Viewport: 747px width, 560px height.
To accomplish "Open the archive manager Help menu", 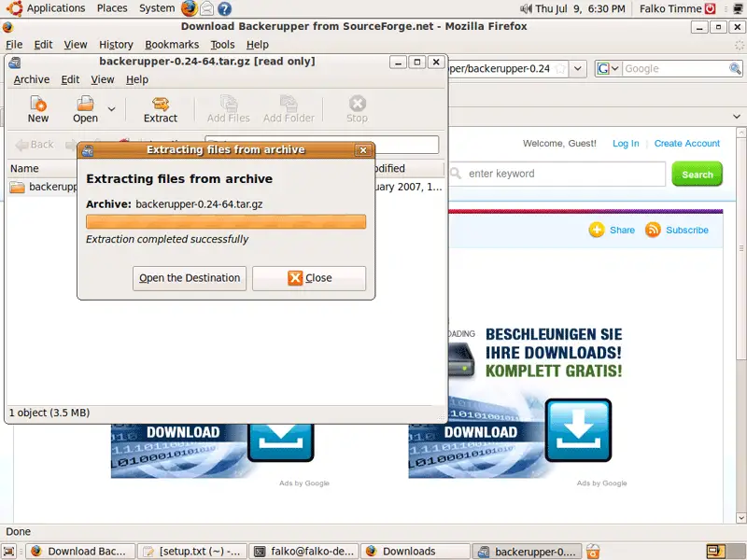I will coord(137,79).
